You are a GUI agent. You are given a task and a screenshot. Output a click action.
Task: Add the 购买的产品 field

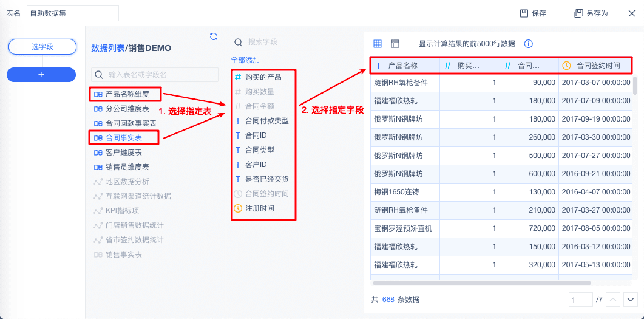[x=258, y=77]
